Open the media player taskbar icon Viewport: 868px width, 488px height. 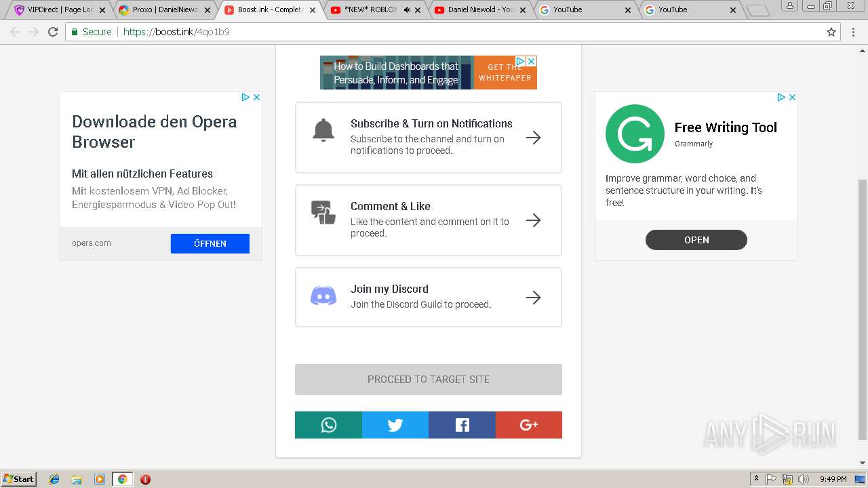pyautogui.click(x=100, y=479)
